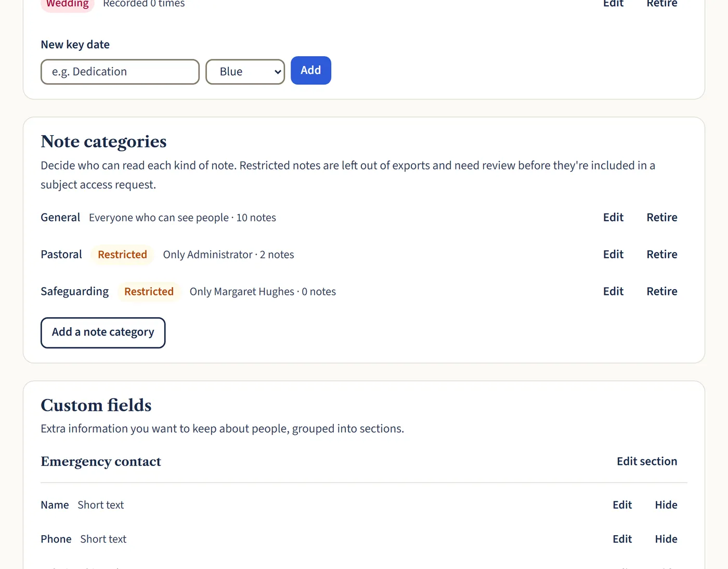Open the Blue color dropdown
728x569 pixels.
coord(245,72)
